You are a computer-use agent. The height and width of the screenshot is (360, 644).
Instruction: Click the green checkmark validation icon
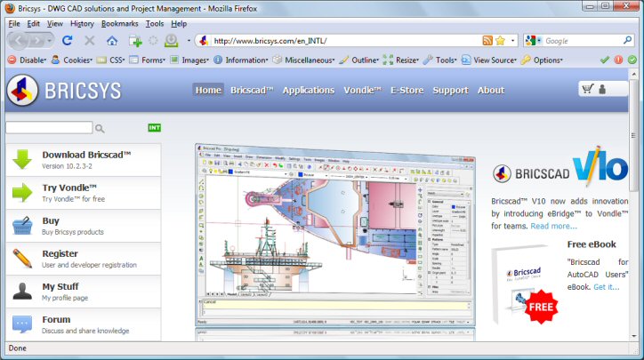(605, 60)
